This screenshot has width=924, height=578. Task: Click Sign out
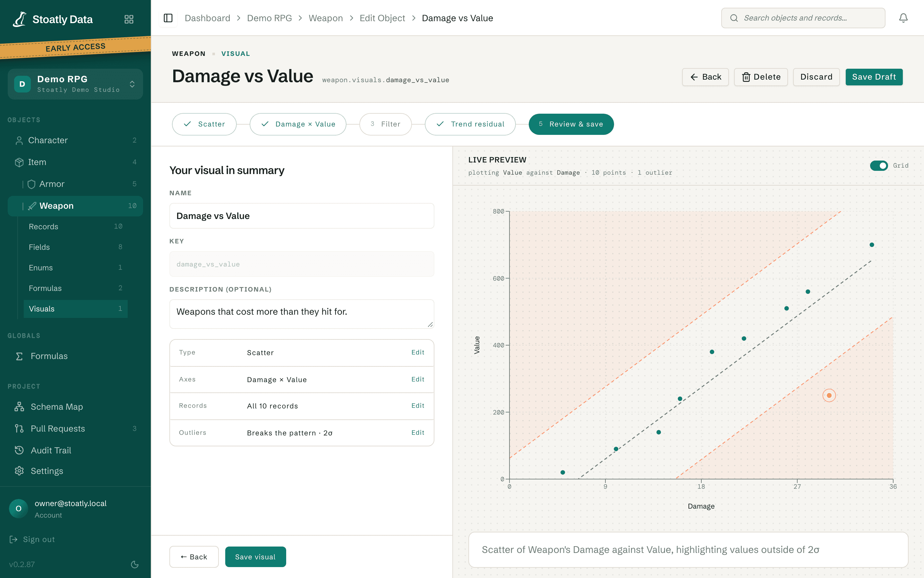(32, 539)
